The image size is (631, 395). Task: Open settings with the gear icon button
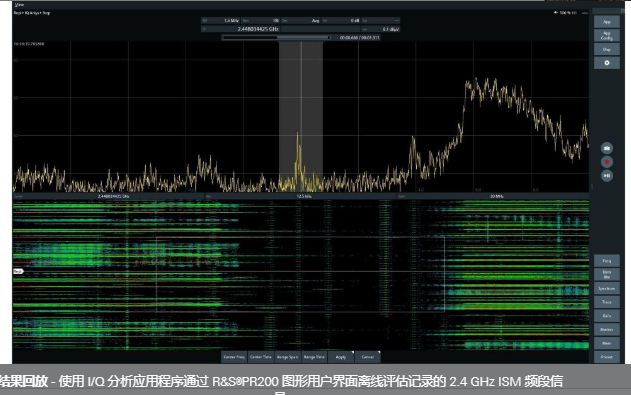point(607,63)
